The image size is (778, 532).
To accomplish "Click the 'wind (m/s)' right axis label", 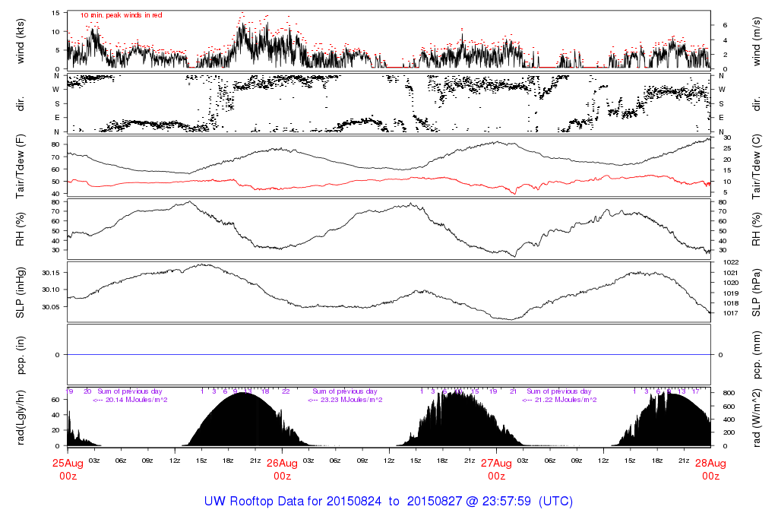I will [x=756, y=40].
